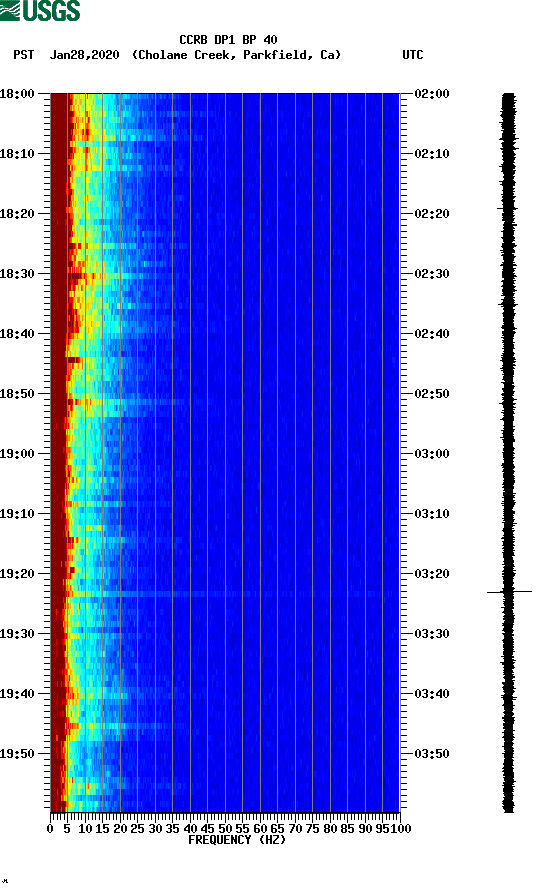
Task: Click the seismogram waveform trace near 02:00 UTC
Action: 509,98
